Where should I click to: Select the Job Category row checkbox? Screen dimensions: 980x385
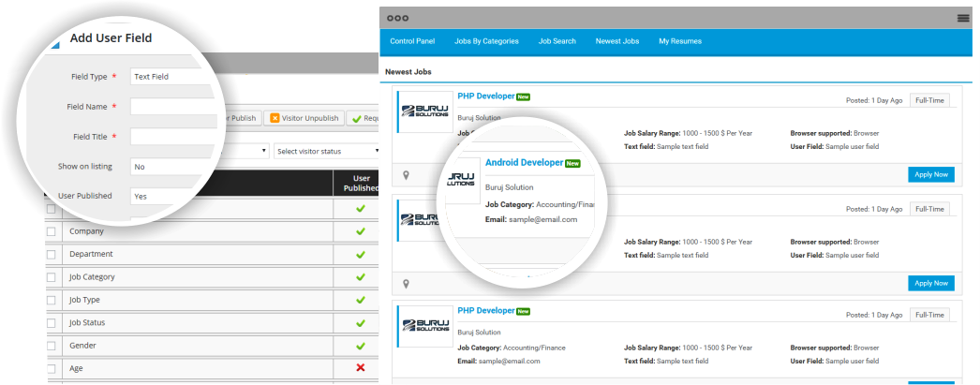click(x=51, y=277)
